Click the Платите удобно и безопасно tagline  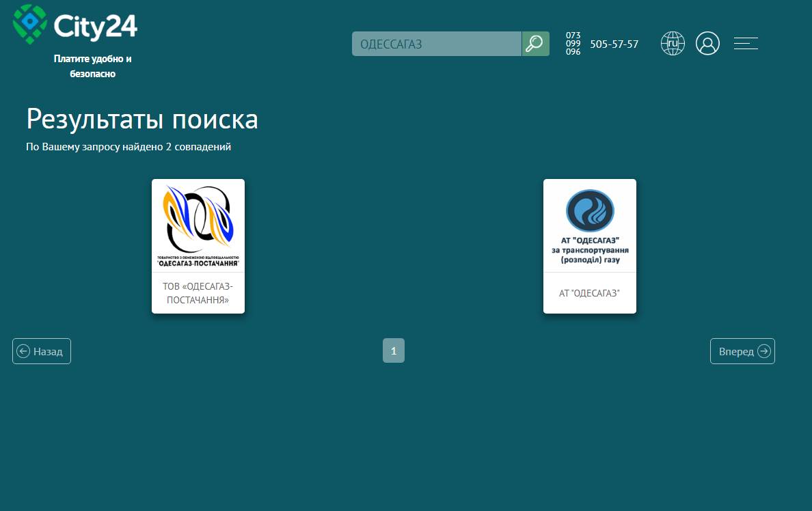click(x=92, y=66)
